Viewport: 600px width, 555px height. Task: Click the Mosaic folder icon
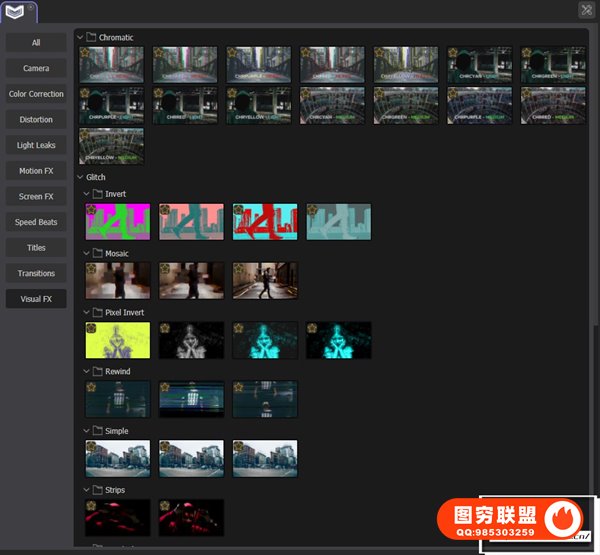click(98, 253)
